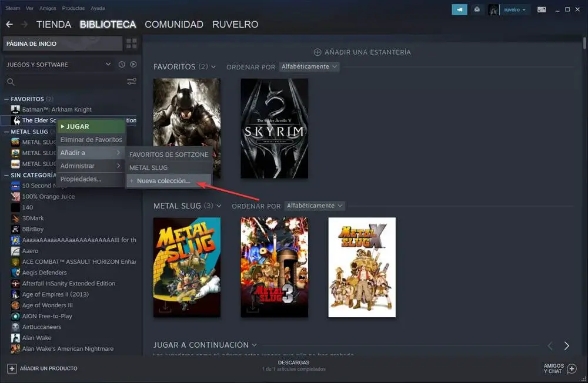Collapse the SIN CATEGORÍA group in sidebar
Screen dimensions: 588x383
[x=6, y=175]
